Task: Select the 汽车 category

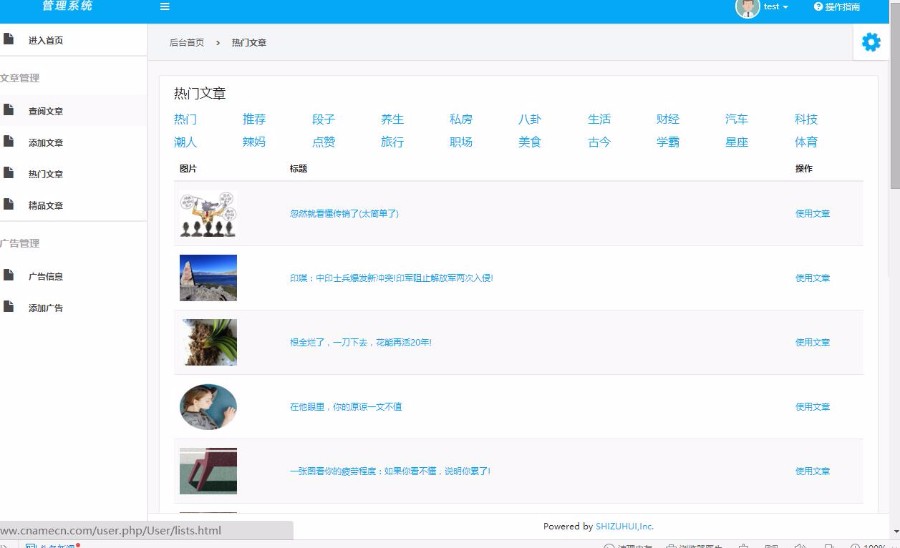Action: 737,119
